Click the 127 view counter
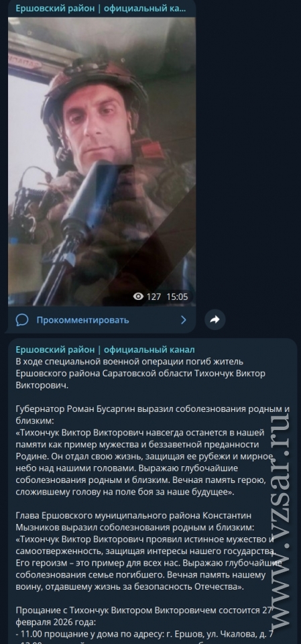This screenshot has width=301, height=644. (x=154, y=297)
